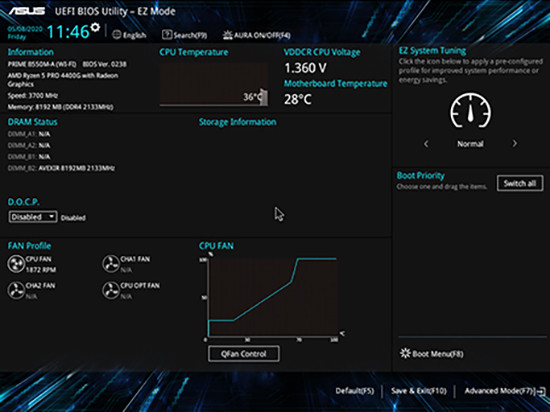Click the EZ System Tuning heading
Viewport: 550px width, 412px height.
click(x=432, y=51)
